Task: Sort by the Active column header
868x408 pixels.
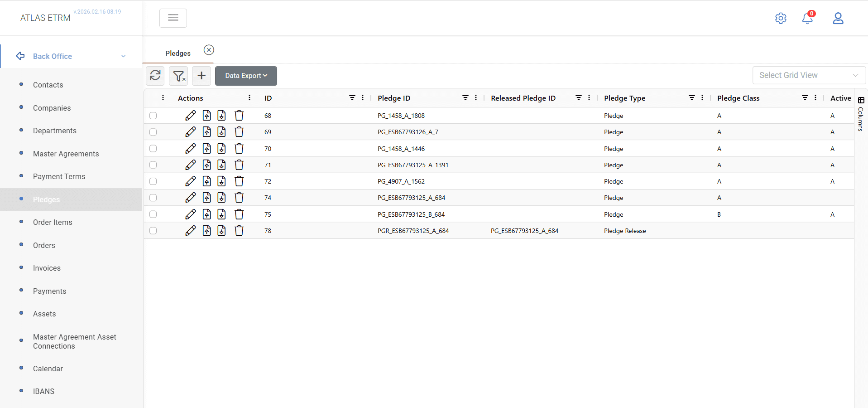Action: [x=841, y=98]
